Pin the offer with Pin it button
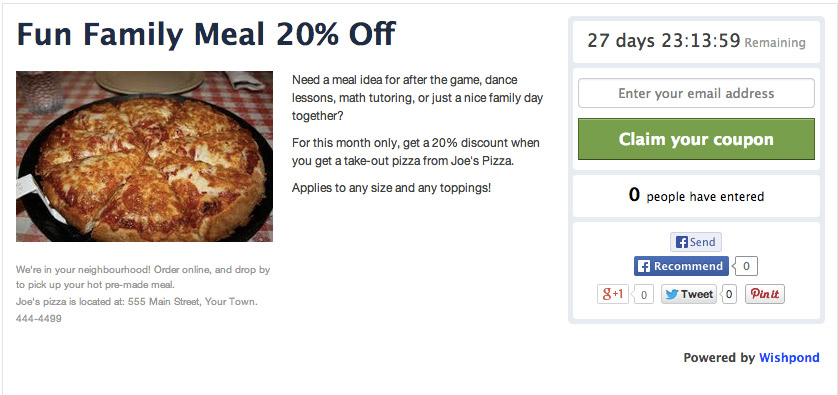 click(765, 294)
